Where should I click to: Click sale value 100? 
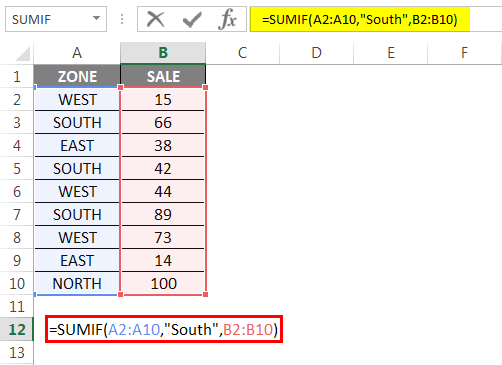[163, 283]
